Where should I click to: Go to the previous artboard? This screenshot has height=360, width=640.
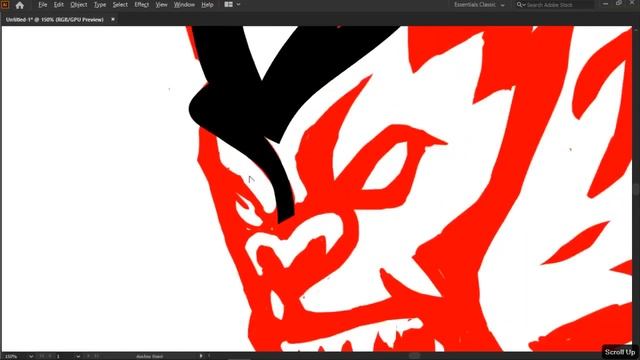pyautogui.click(x=49, y=356)
